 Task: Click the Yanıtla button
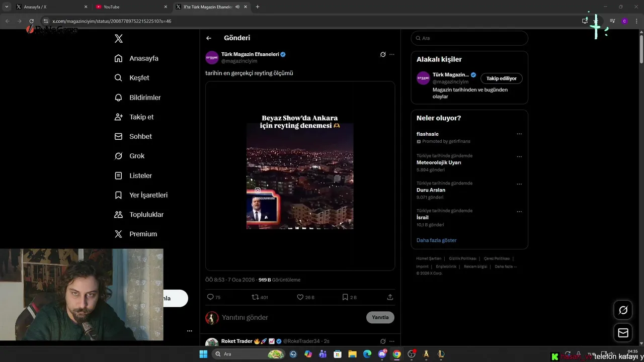380,317
